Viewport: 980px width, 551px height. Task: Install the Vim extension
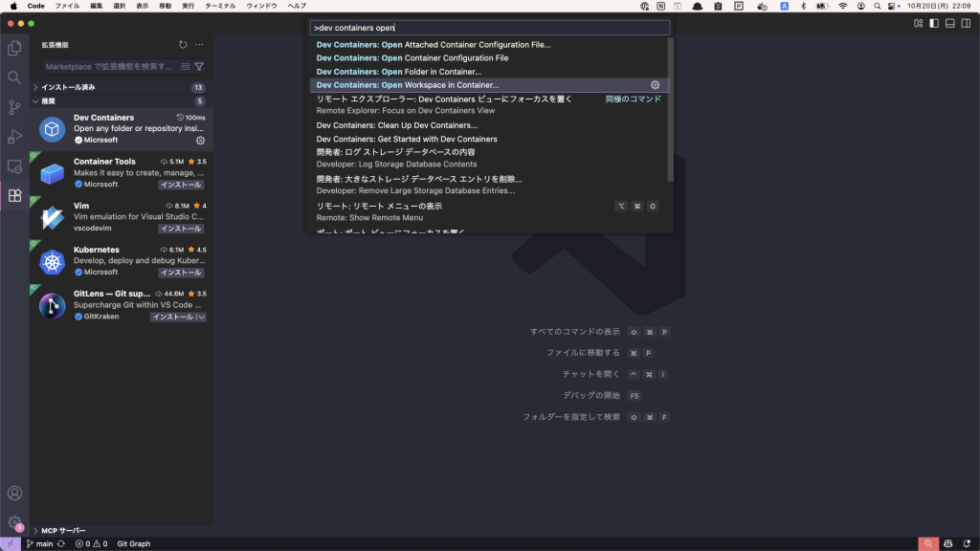pyautogui.click(x=181, y=229)
